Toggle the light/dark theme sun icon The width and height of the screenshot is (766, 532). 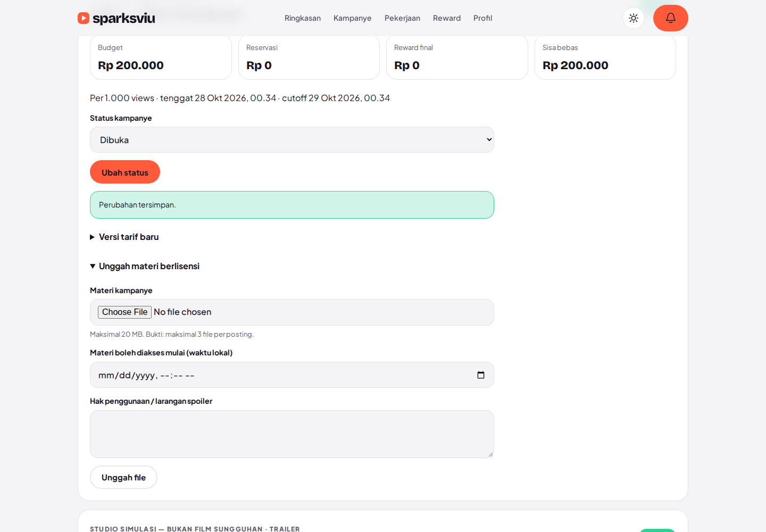(x=634, y=18)
